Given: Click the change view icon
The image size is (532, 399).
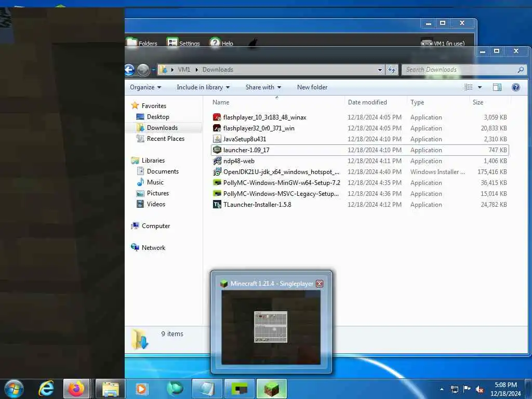Looking at the screenshot, I should (469, 87).
